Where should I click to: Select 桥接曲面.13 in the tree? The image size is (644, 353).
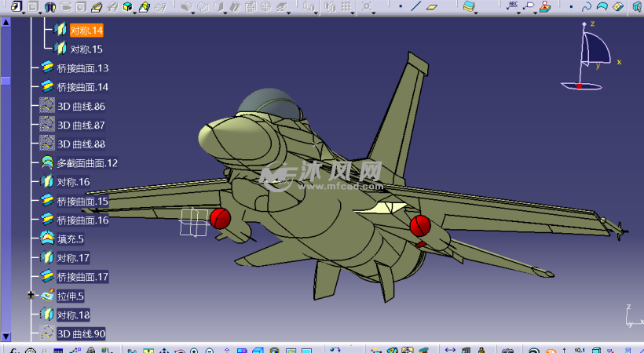coord(82,68)
